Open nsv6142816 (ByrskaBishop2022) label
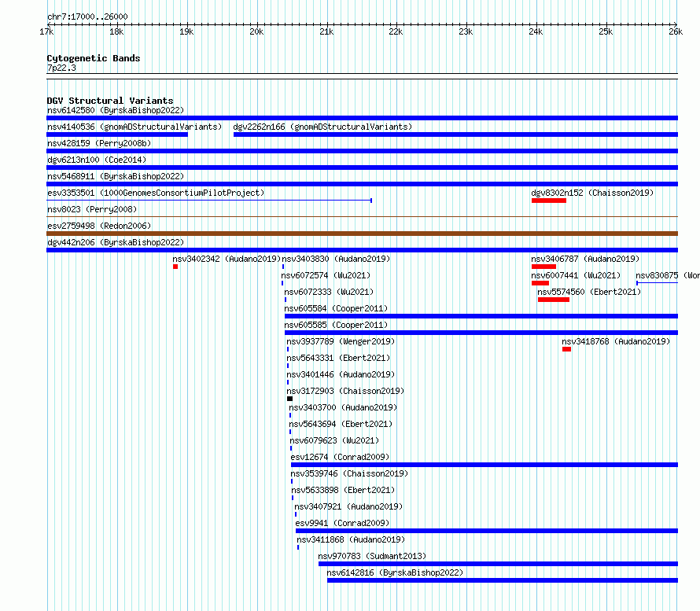 [x=395, y=572]
